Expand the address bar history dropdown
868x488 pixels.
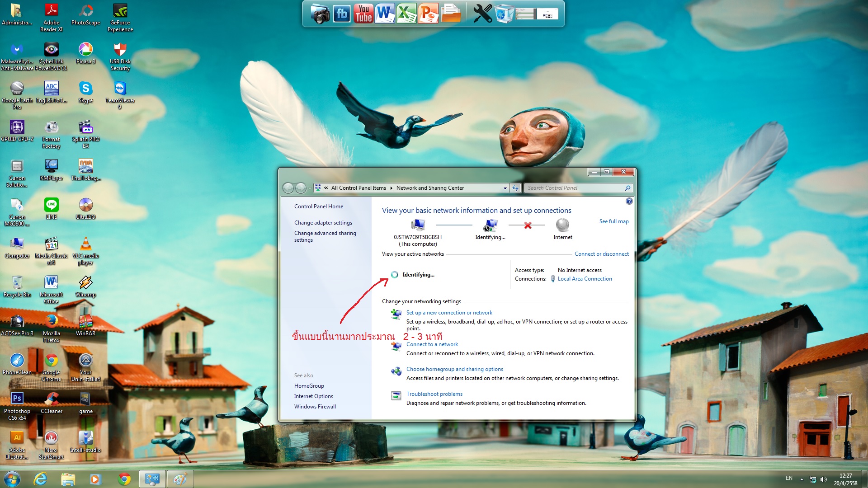505,188
